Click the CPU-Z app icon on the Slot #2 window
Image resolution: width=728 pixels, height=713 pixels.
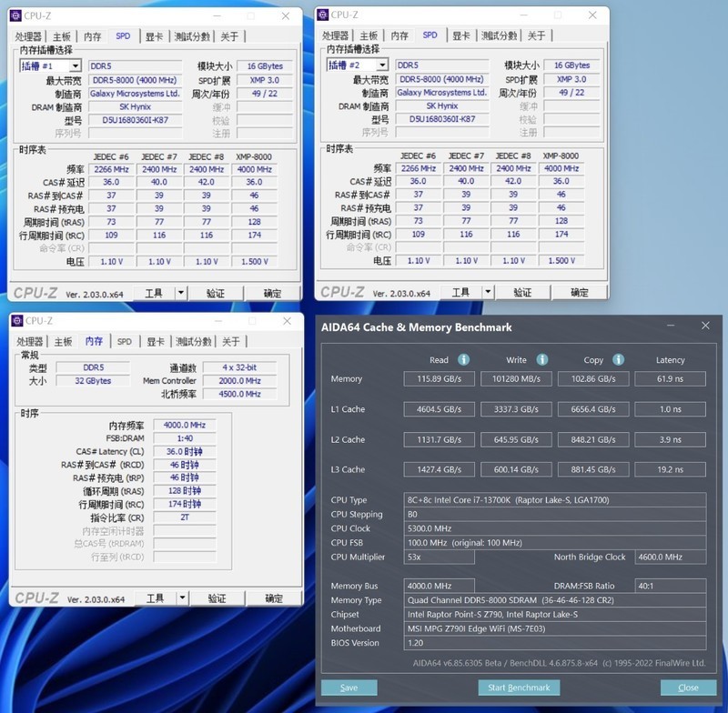[322, 14]
